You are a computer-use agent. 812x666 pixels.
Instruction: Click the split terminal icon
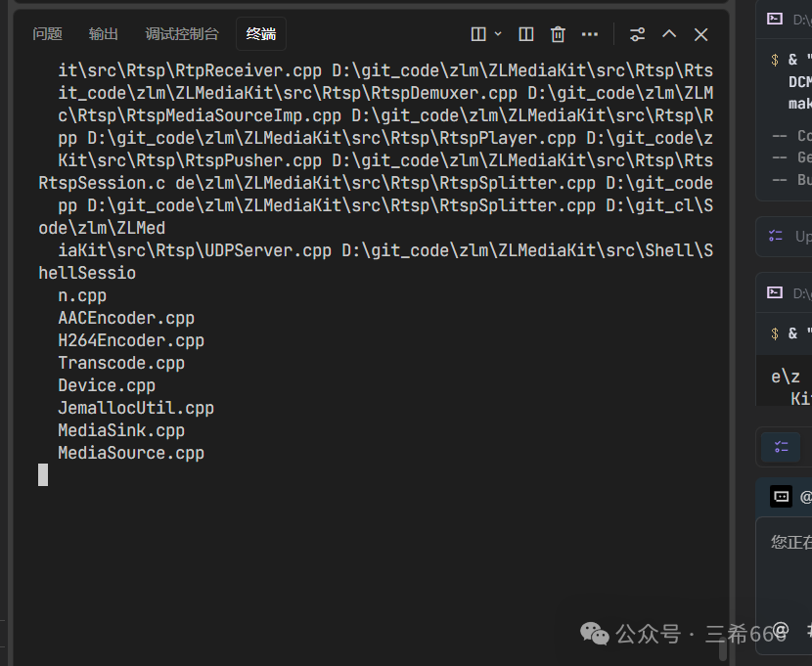point(478,34)
